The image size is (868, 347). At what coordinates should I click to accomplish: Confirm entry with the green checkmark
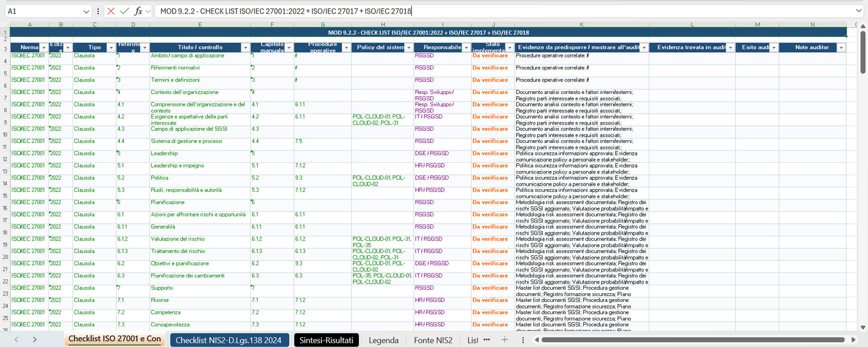pos(125,11)
